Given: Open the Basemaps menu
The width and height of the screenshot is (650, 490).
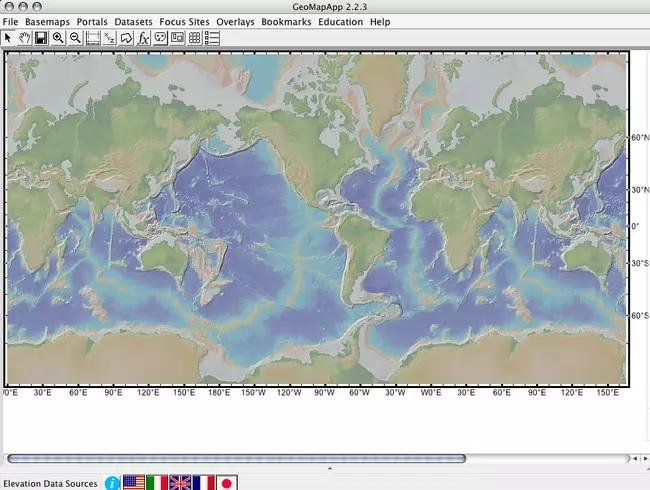Looking at the screenshot, I should pyautogui.click(x=47, y=22).
